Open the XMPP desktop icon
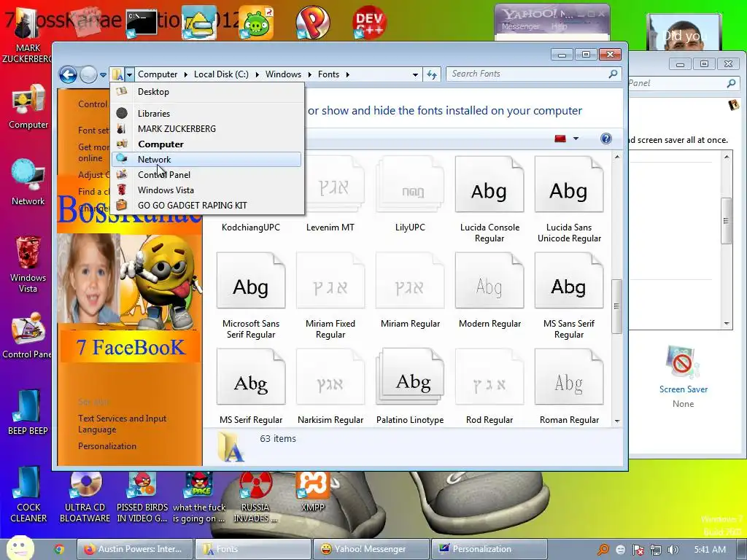Image resolution: width=747 pixels, height=560 pixels. (x=312, y=492)
